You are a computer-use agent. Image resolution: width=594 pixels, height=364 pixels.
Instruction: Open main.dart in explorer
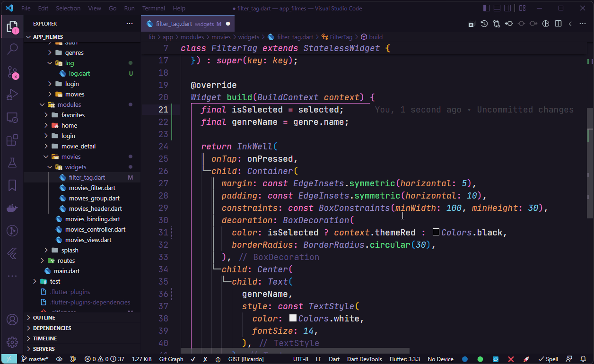(67, 271)
